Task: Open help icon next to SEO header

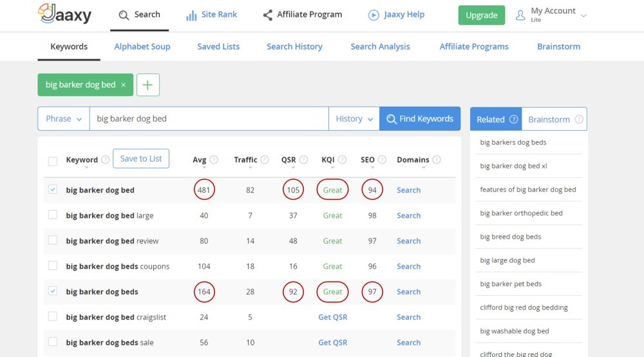Action: point(382,159)
